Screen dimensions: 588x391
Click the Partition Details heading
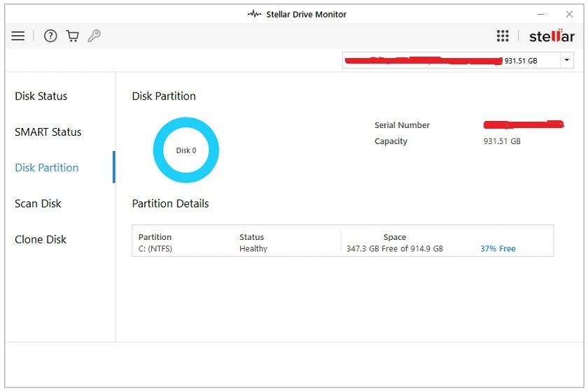[170, 204]
